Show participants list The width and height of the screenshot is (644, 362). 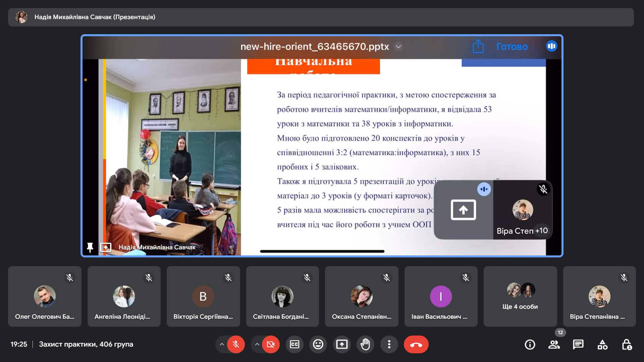[554, 344]
